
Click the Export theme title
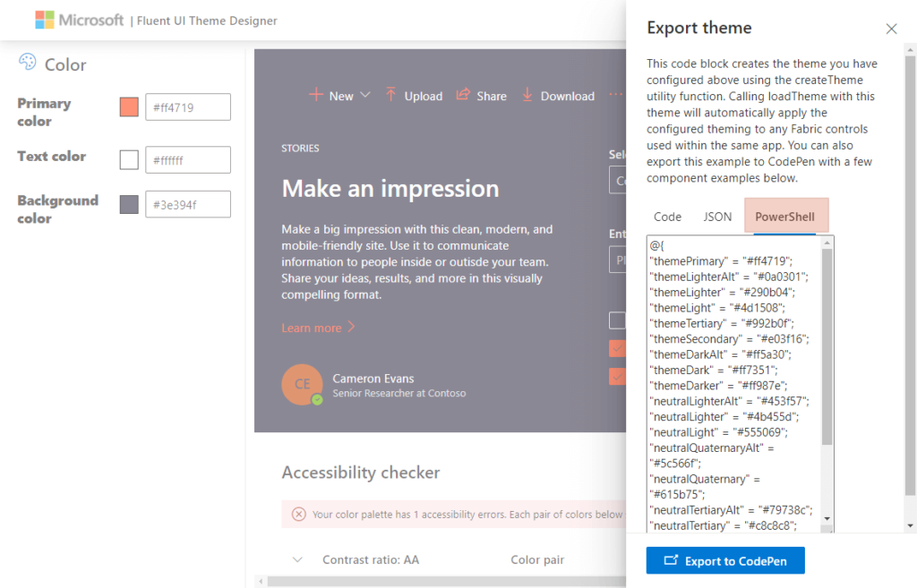pos(698,28)
